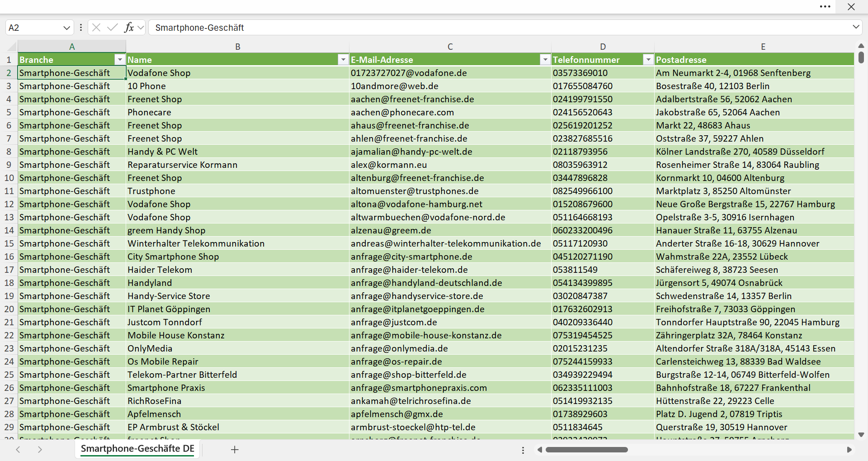This screenshot has width=868, height=461.
Task: Expand the formula bar
Action: point(856,27)
